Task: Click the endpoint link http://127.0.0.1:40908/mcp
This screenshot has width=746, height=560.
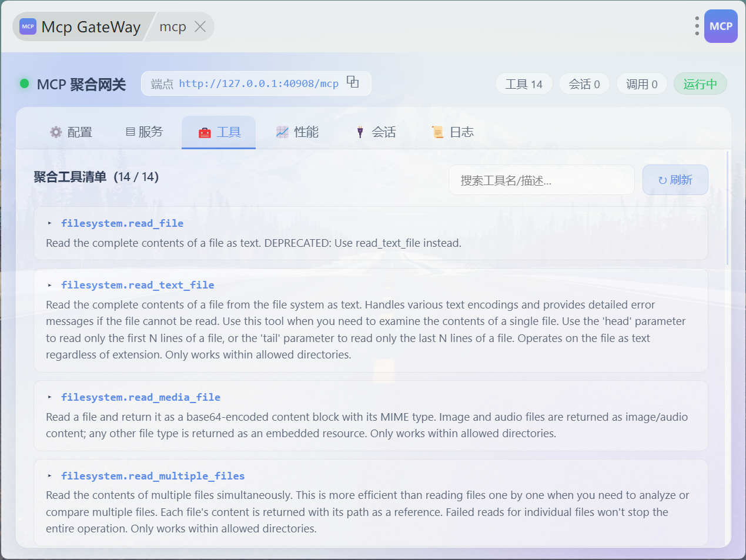Action: [x=259, y=83]
